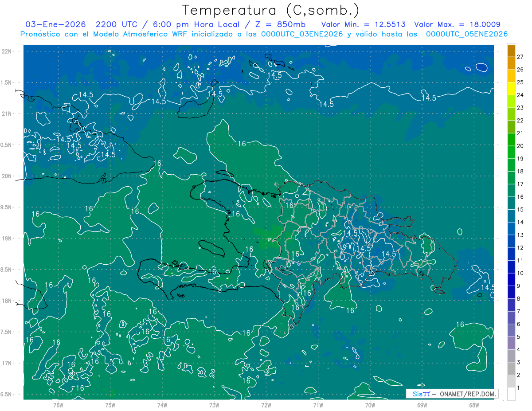Select the gray legend swatch labeled 2
This screenshot has height=411, width=532.
(511, 369)
